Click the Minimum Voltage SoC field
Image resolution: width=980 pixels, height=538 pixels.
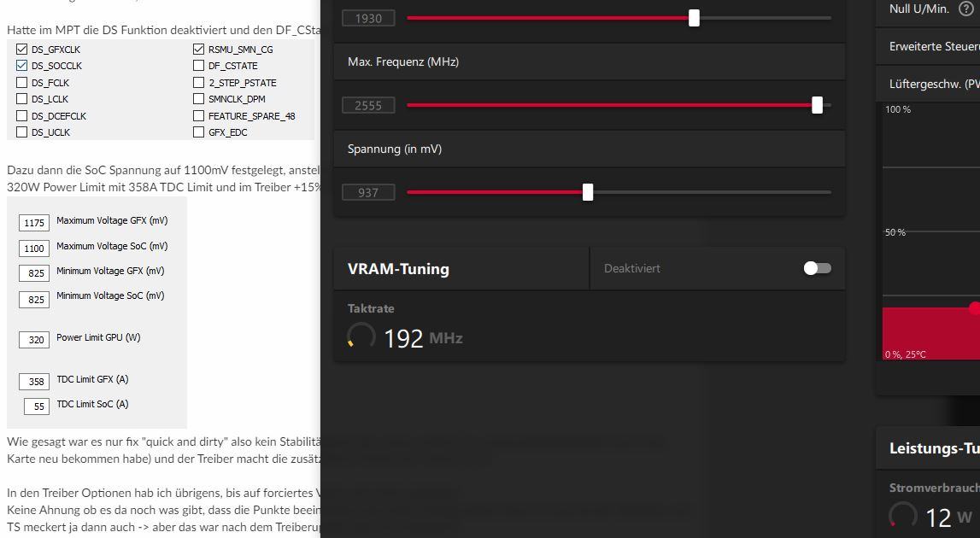34,299
